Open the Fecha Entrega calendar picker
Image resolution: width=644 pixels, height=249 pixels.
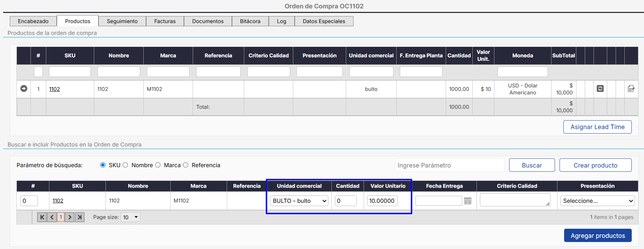467,201
